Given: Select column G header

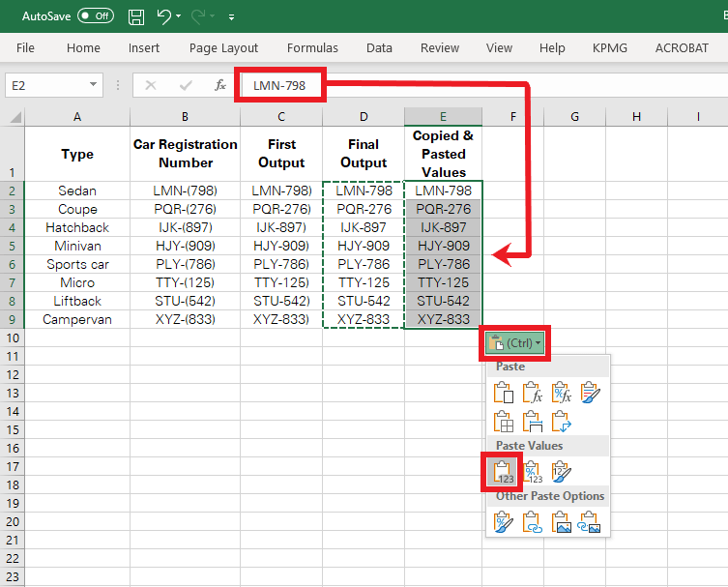Looking at the screenshot, I should 574,117.
